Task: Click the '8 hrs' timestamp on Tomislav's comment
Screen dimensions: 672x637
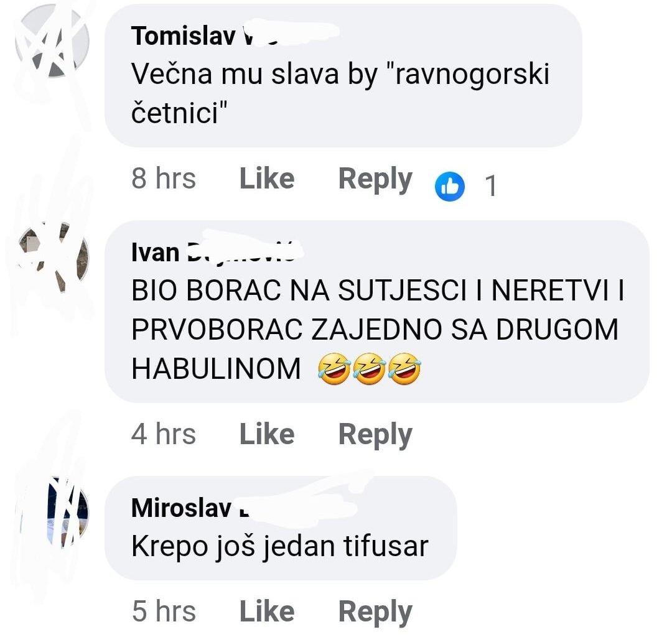Action: tap(164, 179)
